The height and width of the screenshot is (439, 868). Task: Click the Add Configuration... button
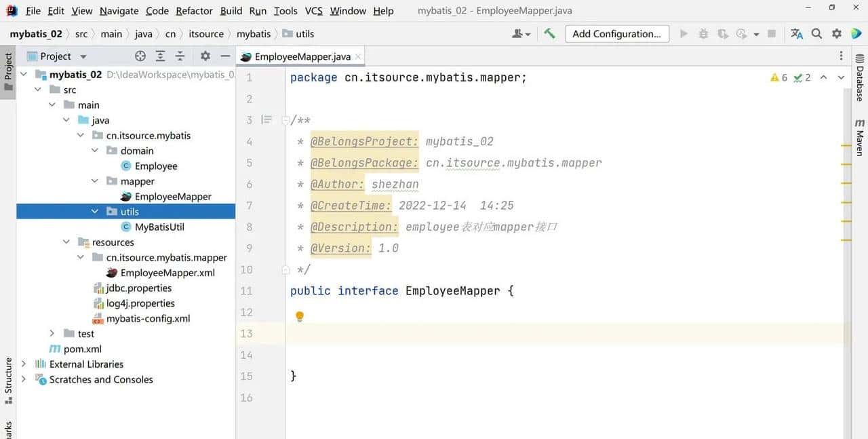(x=616, y=34)
